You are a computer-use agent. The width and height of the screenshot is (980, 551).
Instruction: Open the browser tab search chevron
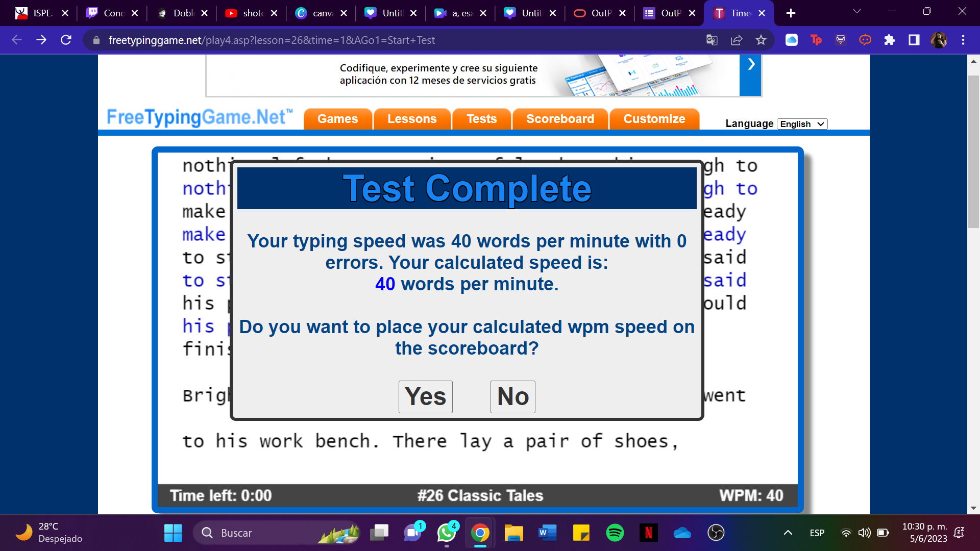(857, 12)
